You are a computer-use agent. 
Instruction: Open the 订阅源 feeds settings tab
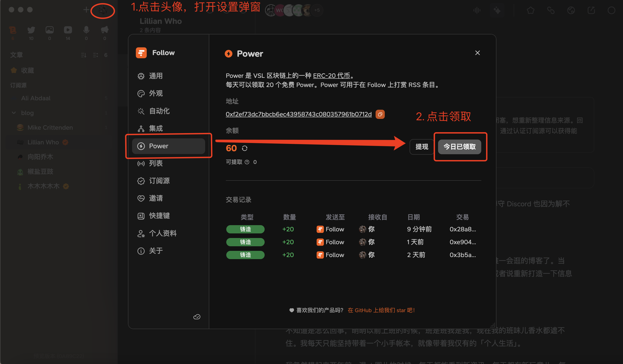[168, 181]
